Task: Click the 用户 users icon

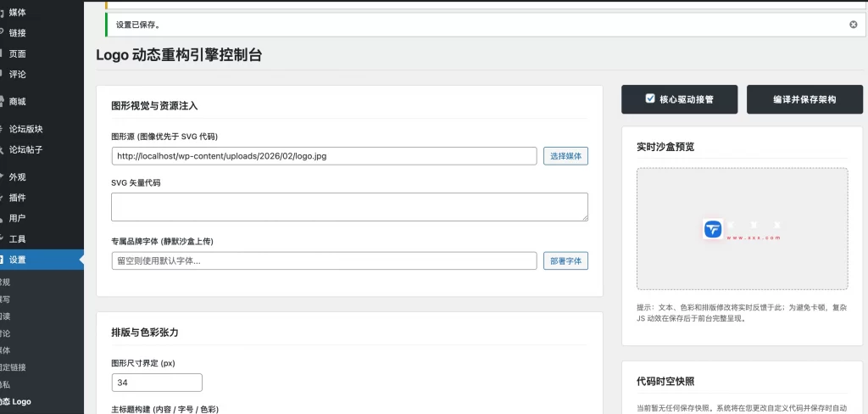Action: pos(3,218)
